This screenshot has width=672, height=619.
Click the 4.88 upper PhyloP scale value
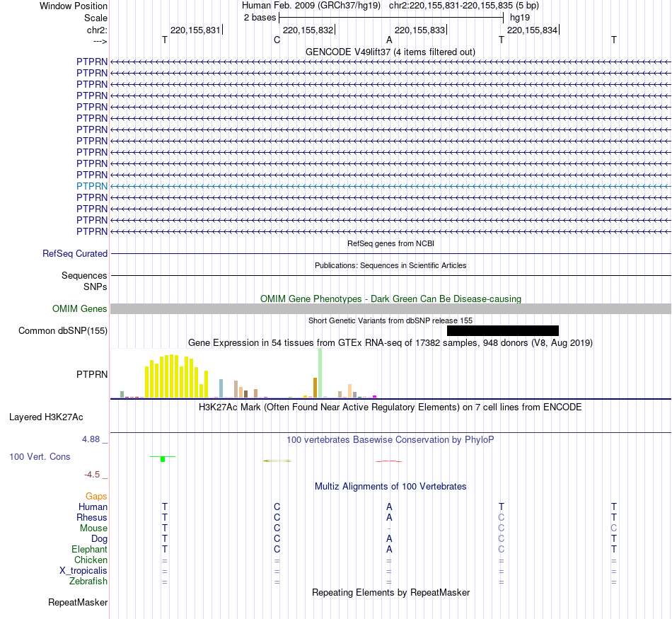tap(91, 439)
